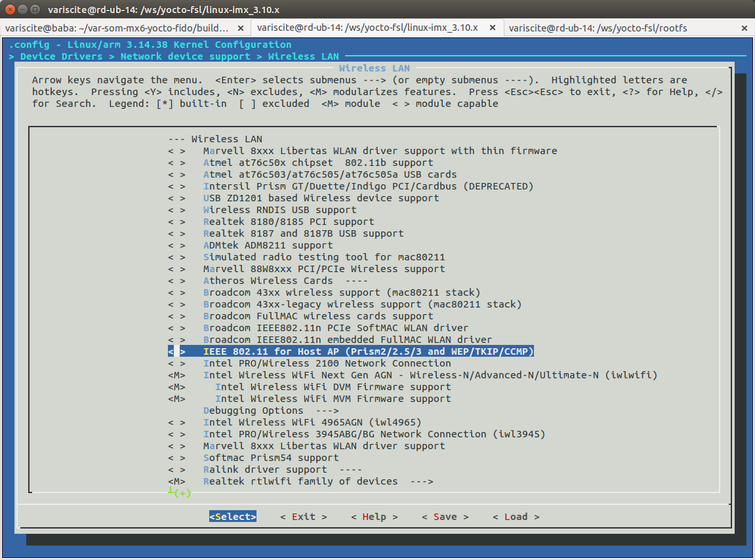755x560 pixels.
Task: Toggle Softmac Prism54 support option
Action: (x=271, y=458)
